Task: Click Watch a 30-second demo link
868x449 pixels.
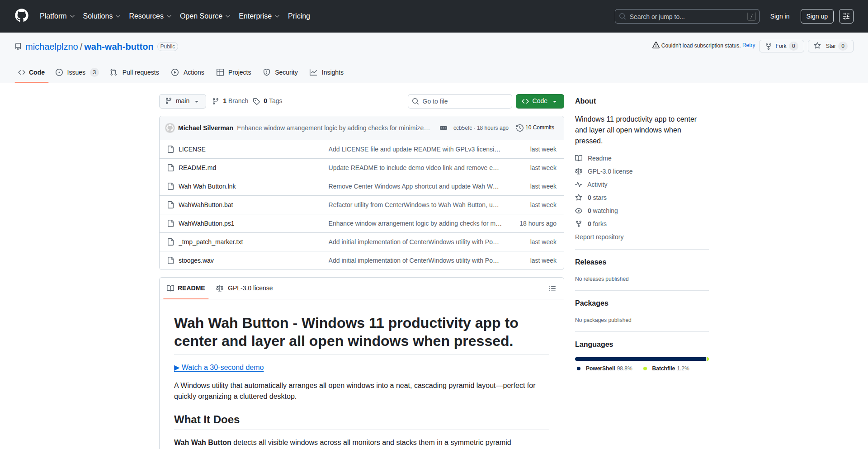Action: [219, 368]
